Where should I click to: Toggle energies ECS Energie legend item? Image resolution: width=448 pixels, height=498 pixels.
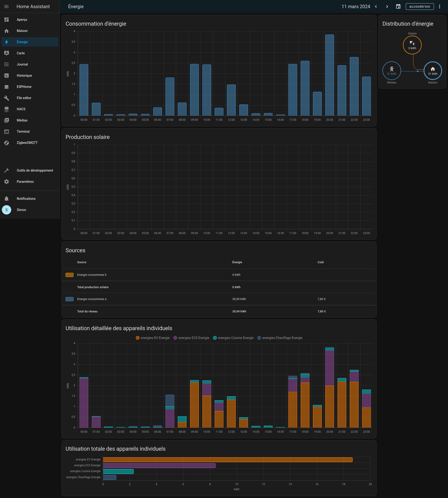(191, 338)
